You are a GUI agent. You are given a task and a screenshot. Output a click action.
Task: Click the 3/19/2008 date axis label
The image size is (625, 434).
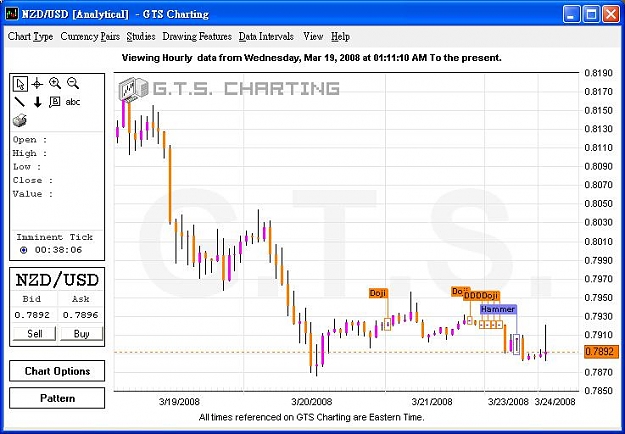pos(179,401)
